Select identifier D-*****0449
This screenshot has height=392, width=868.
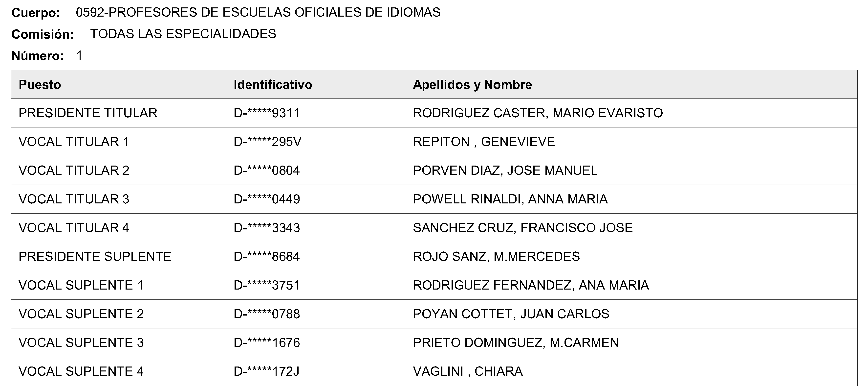(266, 199)
